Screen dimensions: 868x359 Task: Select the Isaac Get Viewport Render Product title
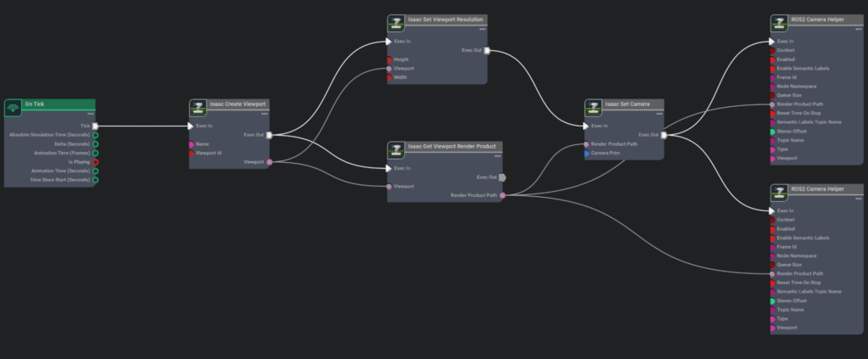coord(451,146)
